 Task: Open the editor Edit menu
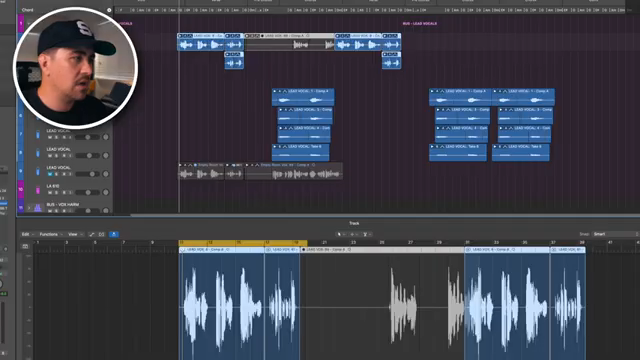click(x=27, y=234)
